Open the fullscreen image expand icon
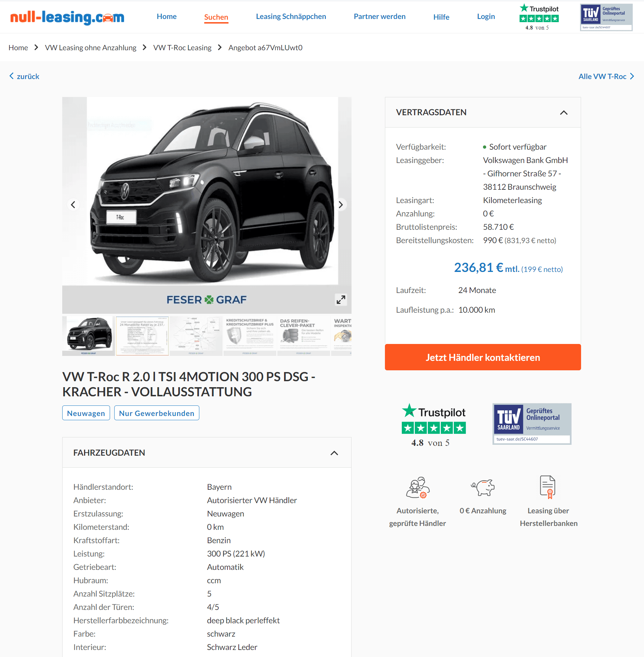 (x=341, y=300)
